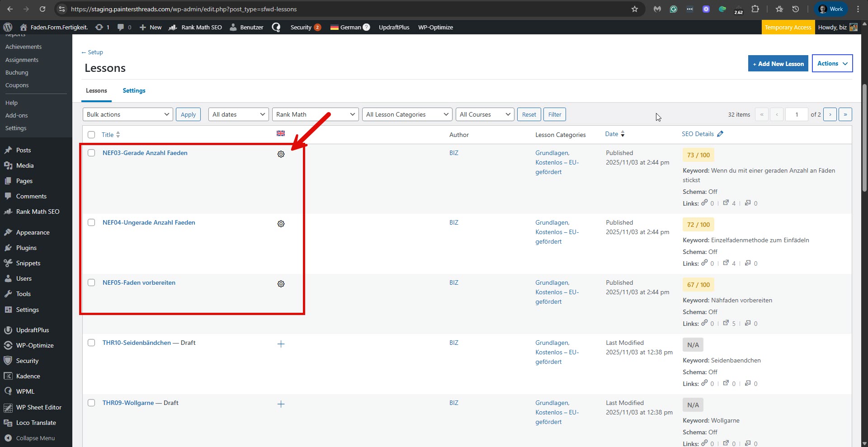Bookmark this page with the star icon
868x447 pixels.
(x=635, y=9)
